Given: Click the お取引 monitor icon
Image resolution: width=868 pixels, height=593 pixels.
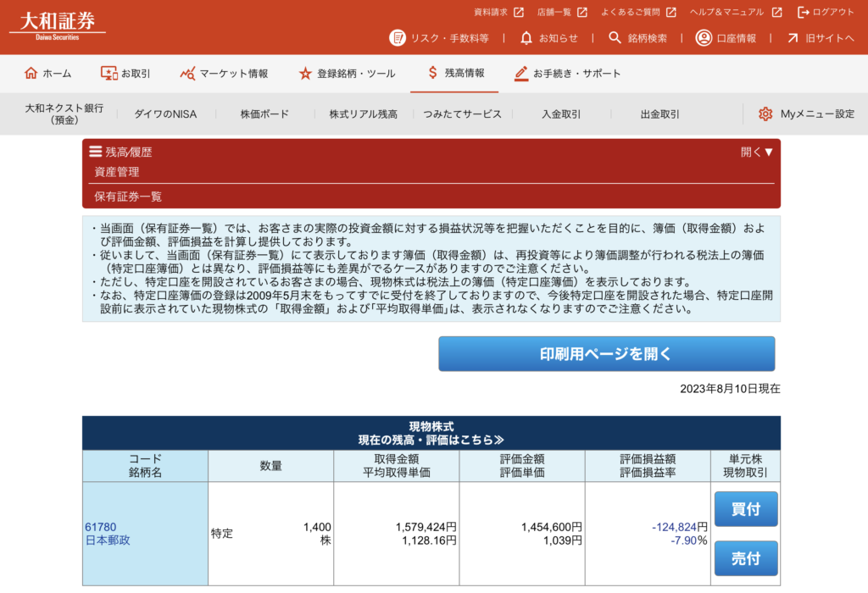Looking at the screenshot, I should click(108, 73).
